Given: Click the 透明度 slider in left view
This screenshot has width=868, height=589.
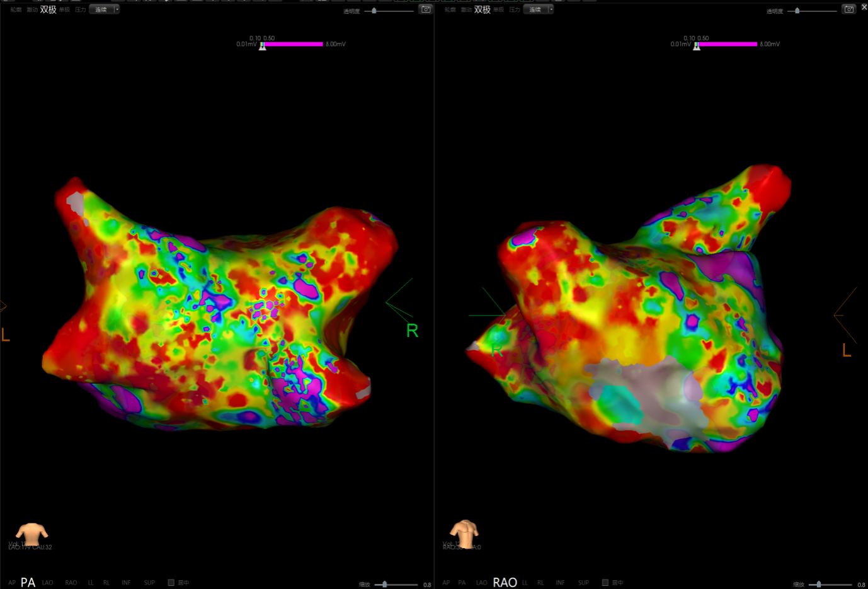Looking at the screenshot, I should point(374,11).
